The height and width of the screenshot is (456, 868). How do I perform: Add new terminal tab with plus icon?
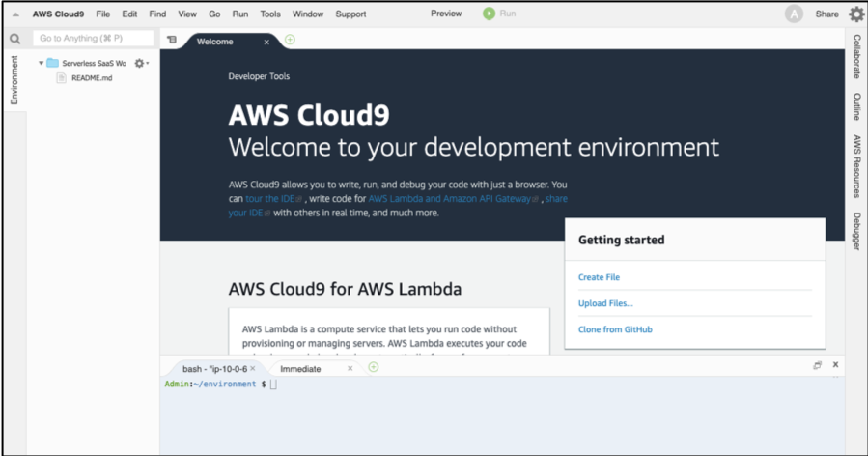374,367
